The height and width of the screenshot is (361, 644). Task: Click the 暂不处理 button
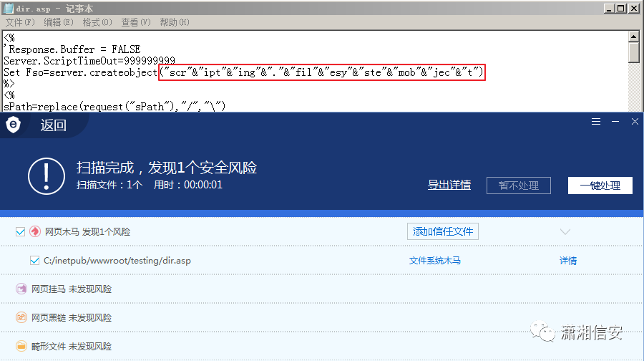coord(519,186)
